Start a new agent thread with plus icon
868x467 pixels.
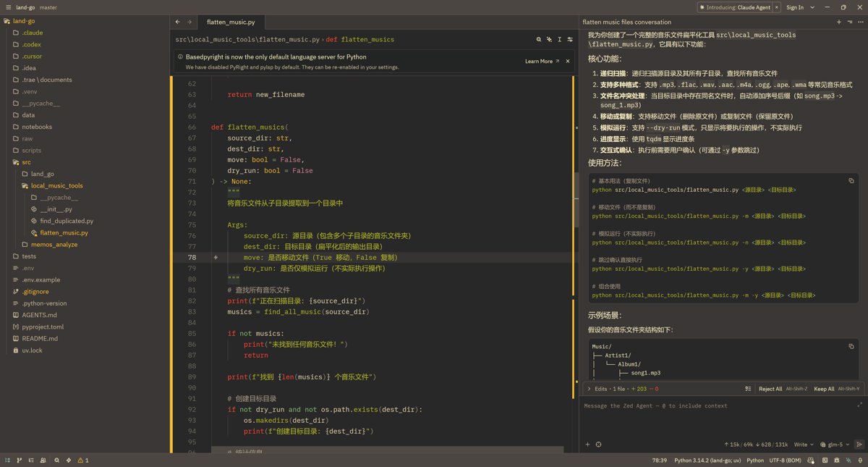point(839,22)
